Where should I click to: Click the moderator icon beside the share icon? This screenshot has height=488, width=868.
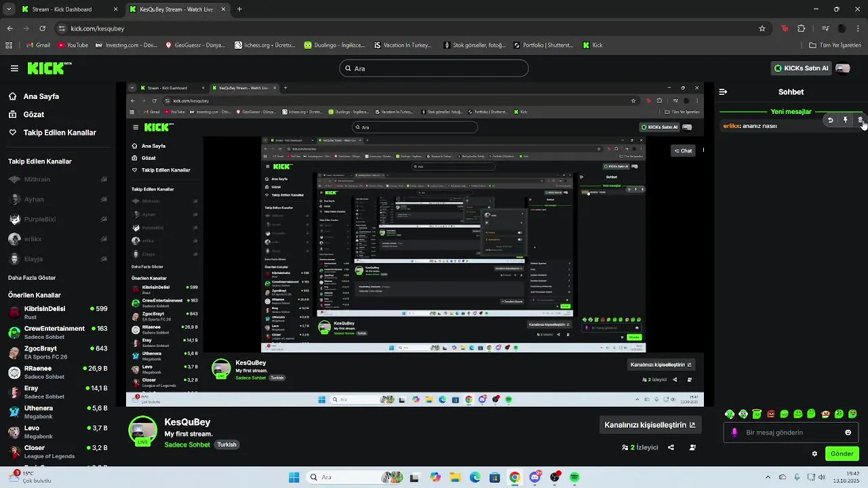pos(692,447)
